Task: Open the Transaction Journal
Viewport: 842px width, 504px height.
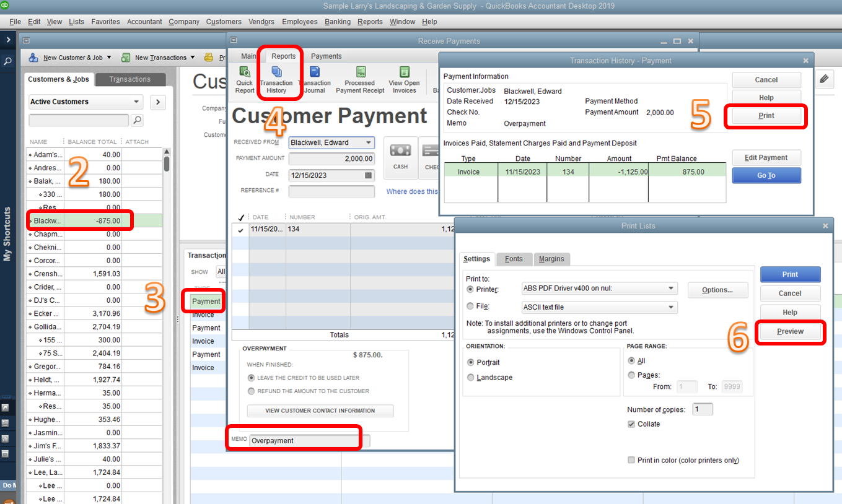Action: 316,79
